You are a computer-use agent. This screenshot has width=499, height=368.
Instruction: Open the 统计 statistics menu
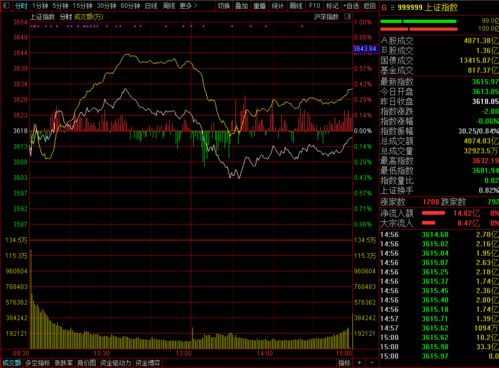[277, 6]
